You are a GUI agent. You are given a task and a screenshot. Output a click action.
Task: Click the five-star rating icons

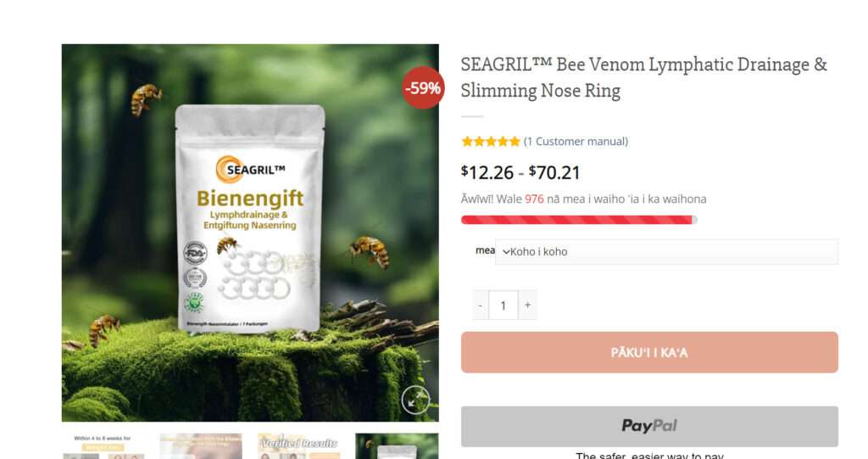tap(491, 142)
